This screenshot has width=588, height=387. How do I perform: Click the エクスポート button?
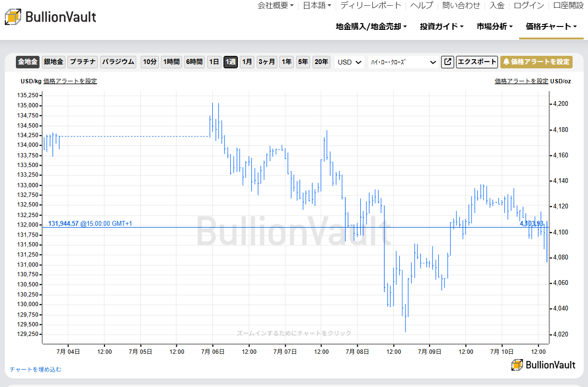coord(477,62)
